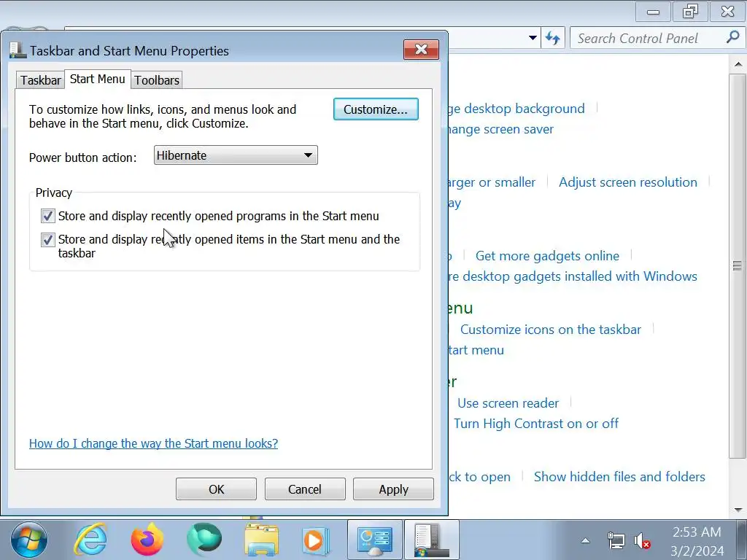
Task: Open Get more gadgets online link
Action: [547, 256]
